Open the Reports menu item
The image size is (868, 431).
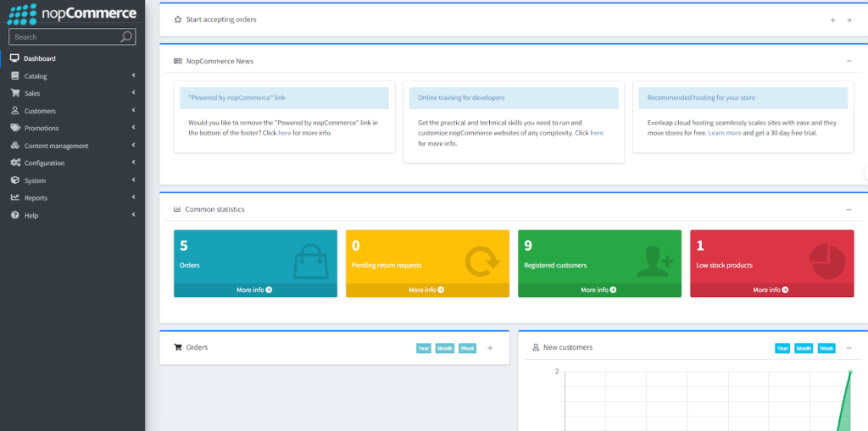(x=73, y=197)
